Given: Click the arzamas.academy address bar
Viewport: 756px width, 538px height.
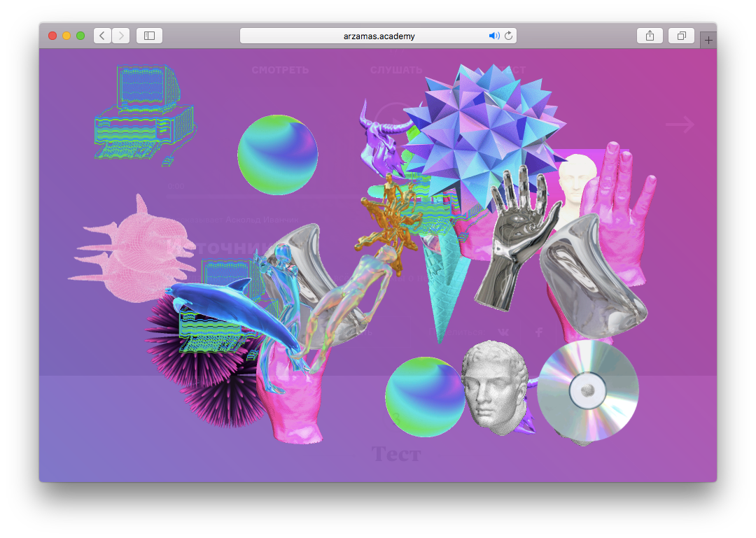Looking at the screenshot, I should 379,36.
